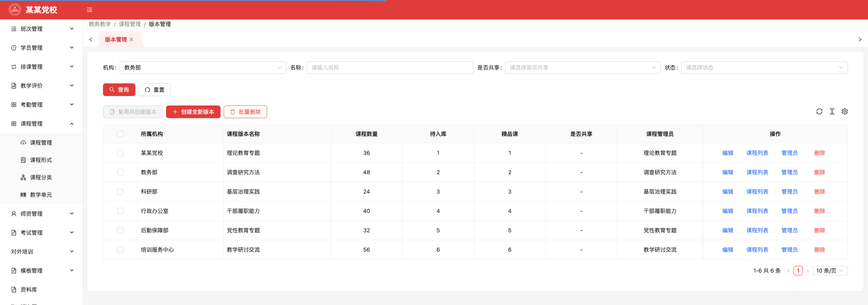
Task: Expand the 对外培训 menu
Action: pos(41,252)
